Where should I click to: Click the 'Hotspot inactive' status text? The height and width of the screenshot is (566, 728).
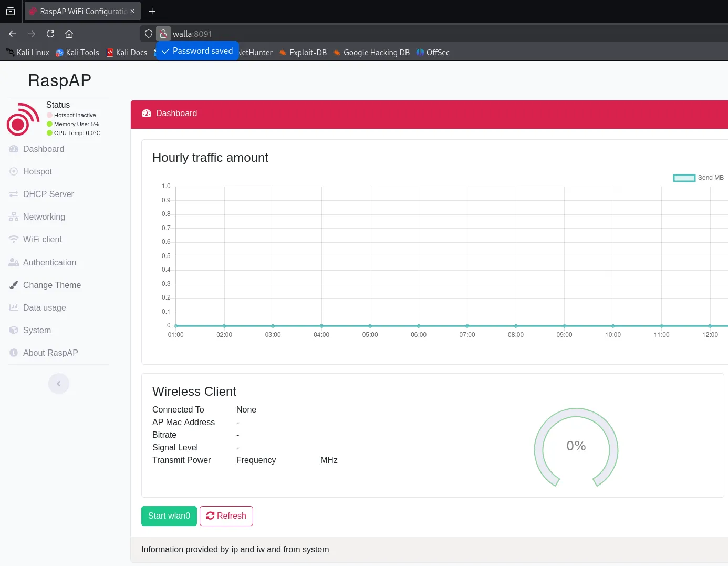pos(75,115)
